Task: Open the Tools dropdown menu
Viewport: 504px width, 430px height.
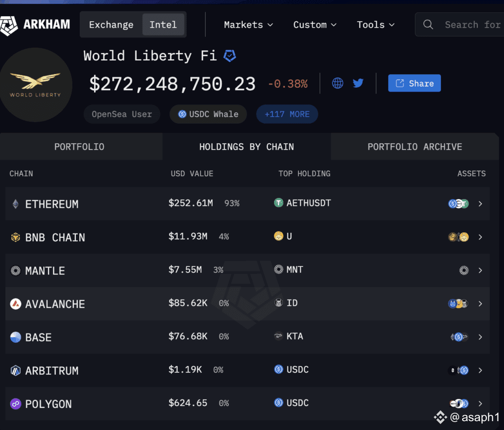Action: pyautogui.click(x=376, y=25)
